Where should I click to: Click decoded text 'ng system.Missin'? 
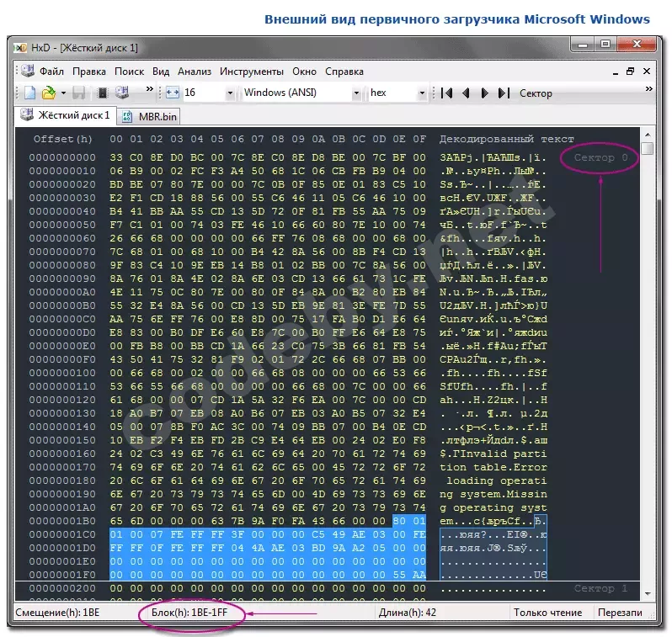click(x=493, y=494)
